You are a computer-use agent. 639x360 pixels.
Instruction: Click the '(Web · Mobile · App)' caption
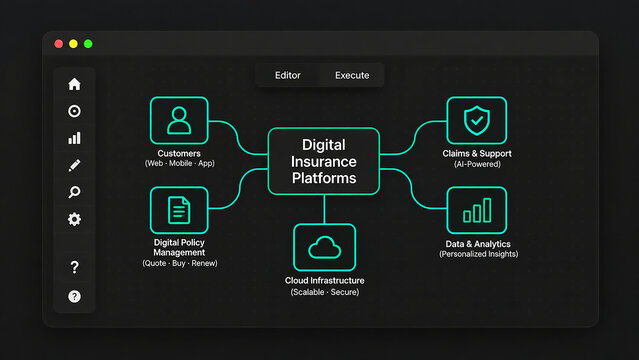tap(180, 163)
